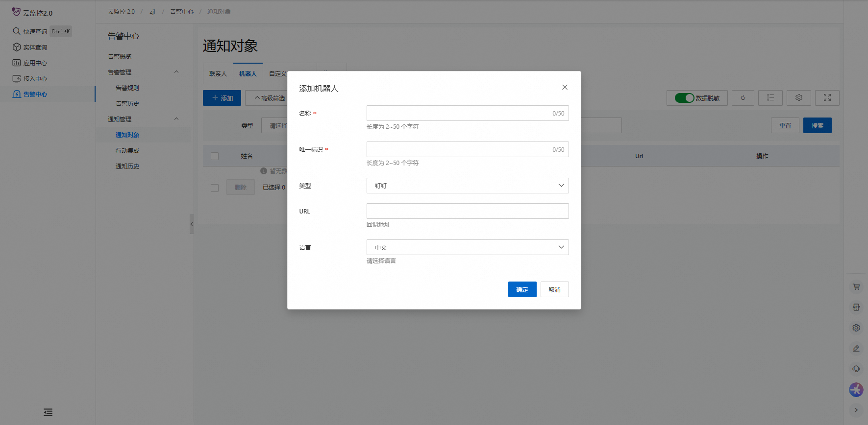
Task: Click 云监控 2.0 breadcrumb link
Action: click(122, 12)
